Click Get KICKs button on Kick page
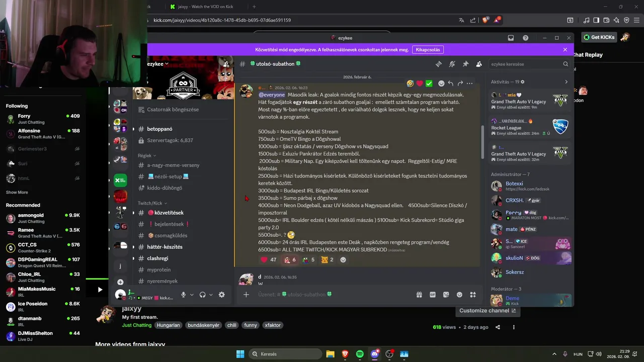 pos(599,37)
